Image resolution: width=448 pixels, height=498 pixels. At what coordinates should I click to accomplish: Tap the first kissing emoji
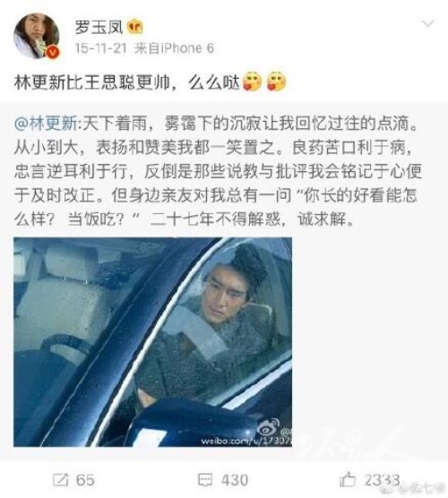pyautogui.click(x=252, y=81)
